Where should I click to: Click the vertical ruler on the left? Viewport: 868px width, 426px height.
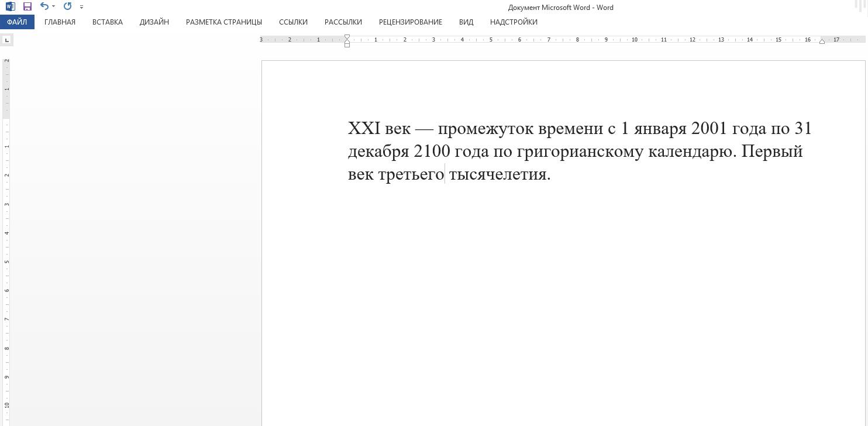pos(7,242)
